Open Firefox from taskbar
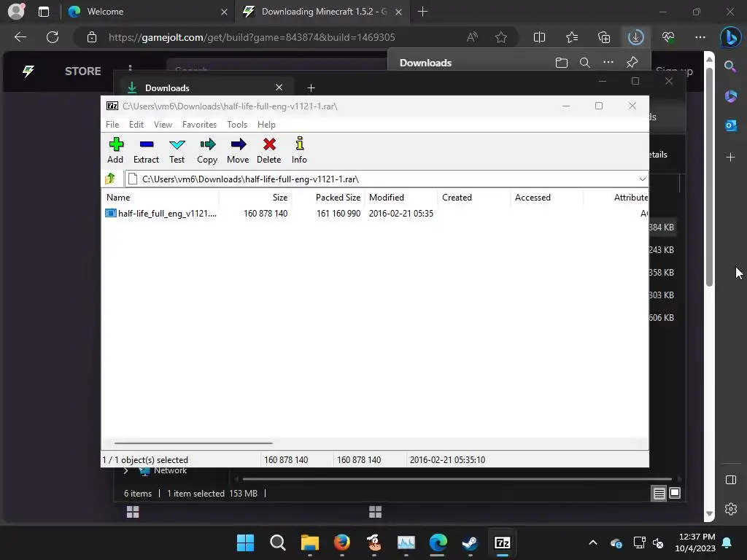 tap(341, 542)
